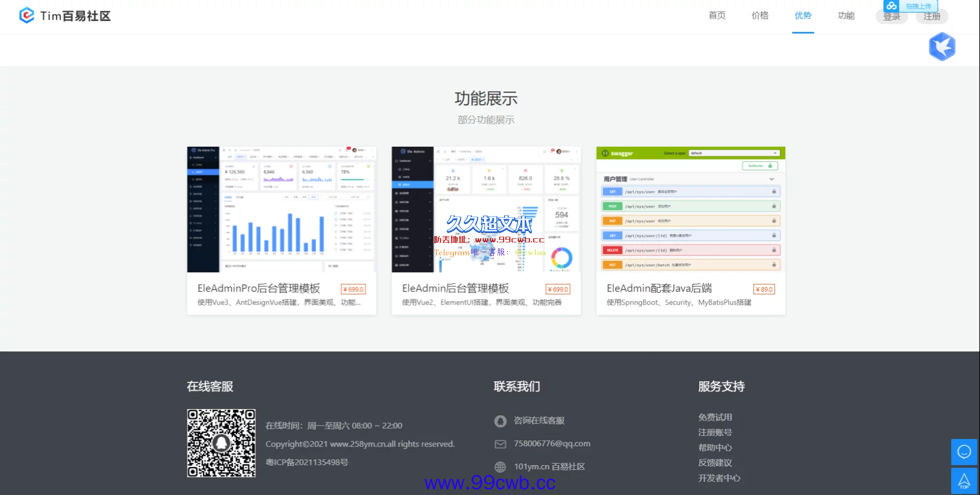Screen dimensions: 980x495
Task: Click the blue bird hexagon icon
Action: coord(942,46)
